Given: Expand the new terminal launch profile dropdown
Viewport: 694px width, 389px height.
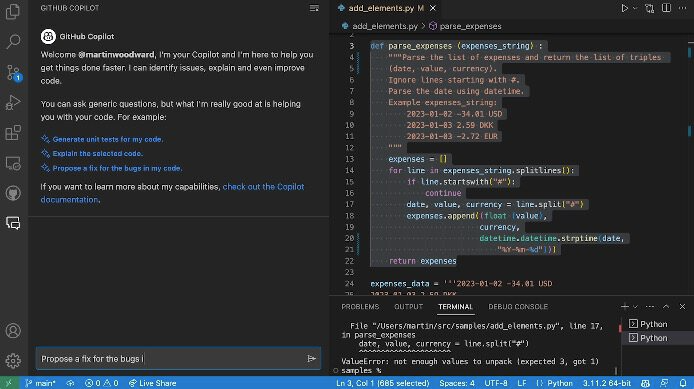Looking at the screenshot, I should point(635,306).
